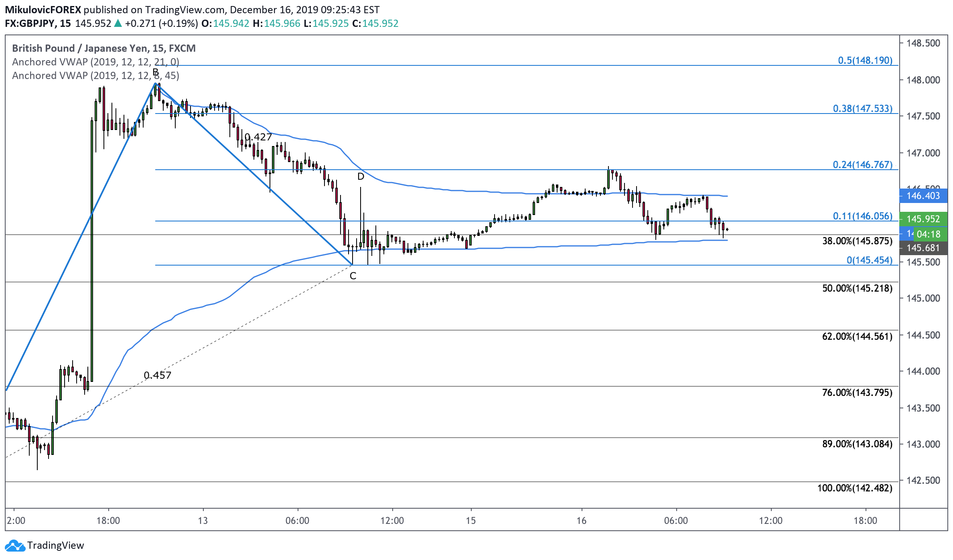Select the point C label marker

353,276
